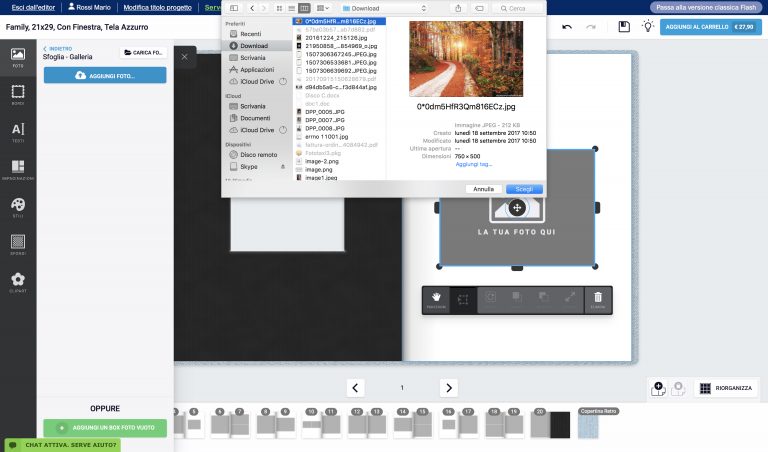Go back in the file dialog
The image size is (768, 452).
[x=252, y=8]
